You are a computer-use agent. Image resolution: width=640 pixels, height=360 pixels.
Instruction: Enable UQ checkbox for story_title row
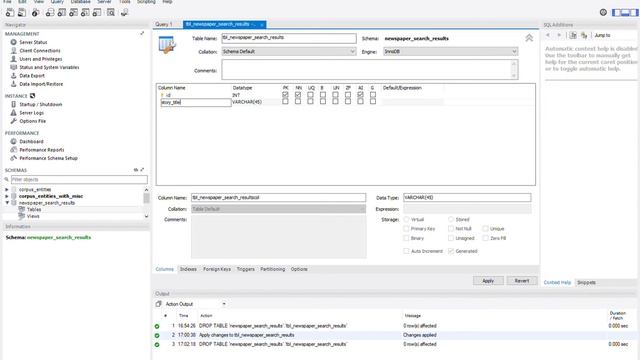click(x=311, y=101)
